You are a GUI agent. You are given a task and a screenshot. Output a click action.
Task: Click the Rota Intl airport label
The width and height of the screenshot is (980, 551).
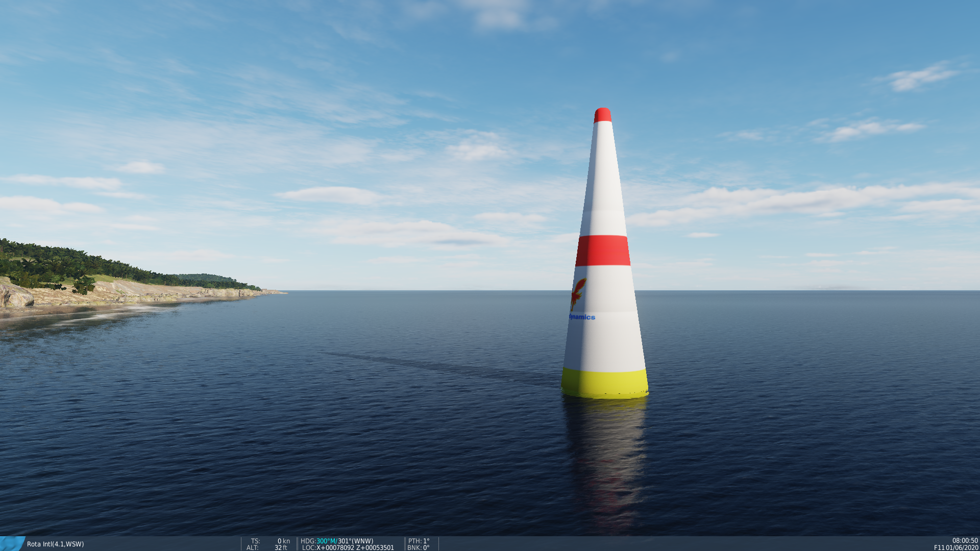[55, 544]
